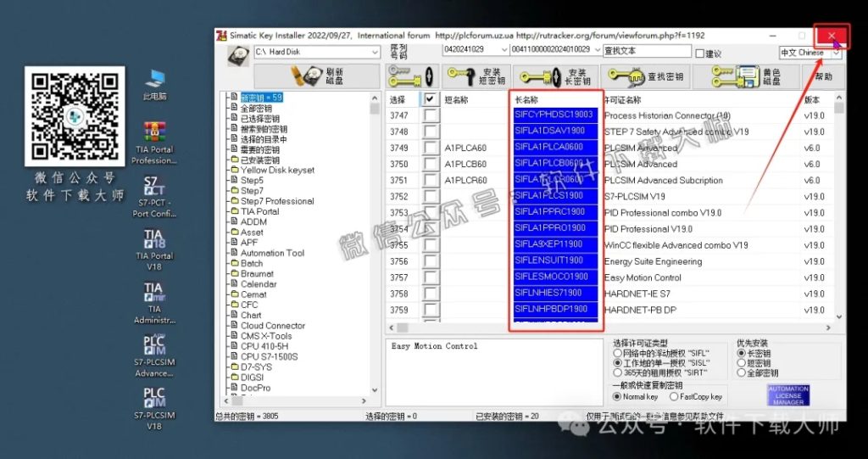Click the QR code image on desktop
868x459 pixels.
[x=75, y=116]
